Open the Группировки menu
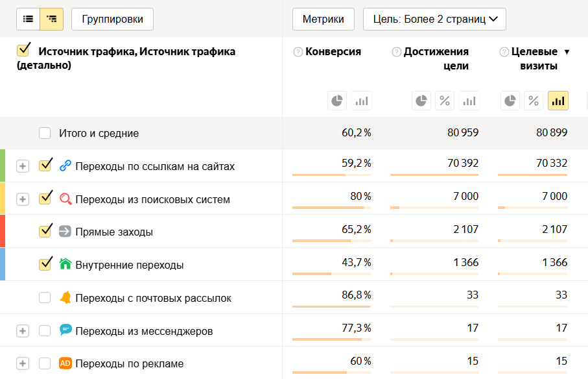This screenshot has height=379, width=588. pyautogui.click(x=112, y=19)
